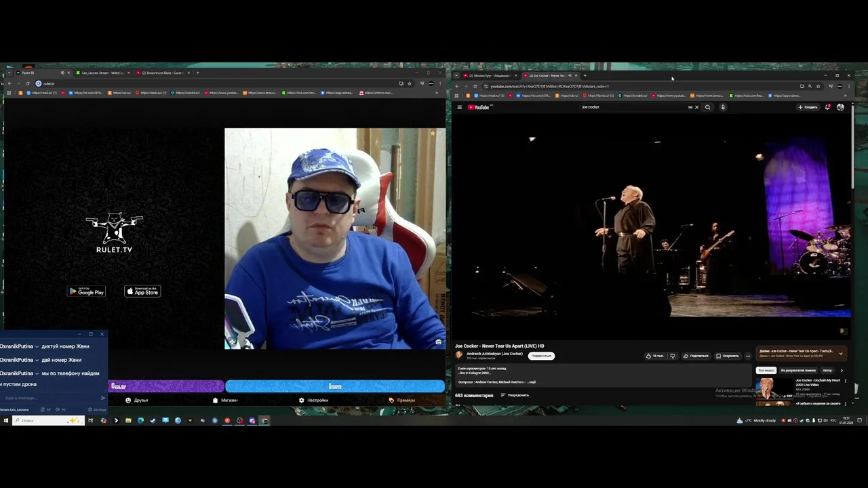868x488 pixels.
Task: Open Премиум in rulet.tv bottom bar
Action: click(401, 401)
